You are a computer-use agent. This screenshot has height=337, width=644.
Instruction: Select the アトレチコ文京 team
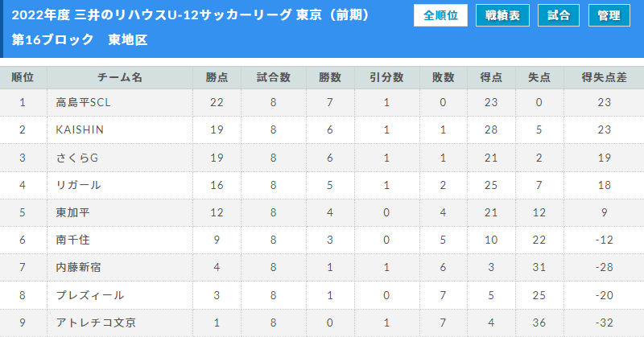pyautogui.click(x=96, y=323)
